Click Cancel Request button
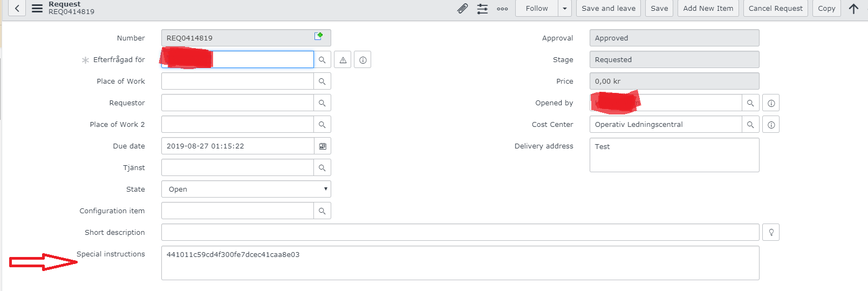 tap(775, 8)
